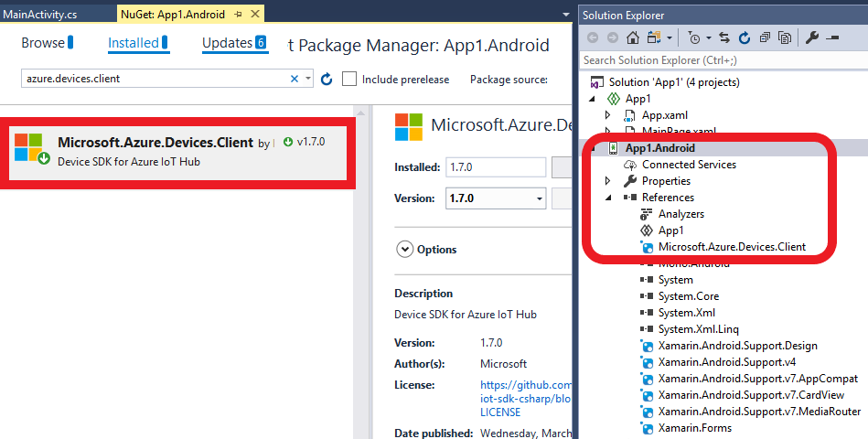Collapse the References node
Screen dimensions: 868x439
pos(608,198)
